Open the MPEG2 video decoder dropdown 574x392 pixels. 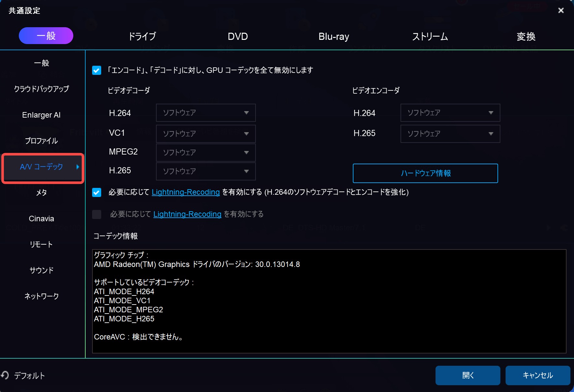click(x=206, y=153)
